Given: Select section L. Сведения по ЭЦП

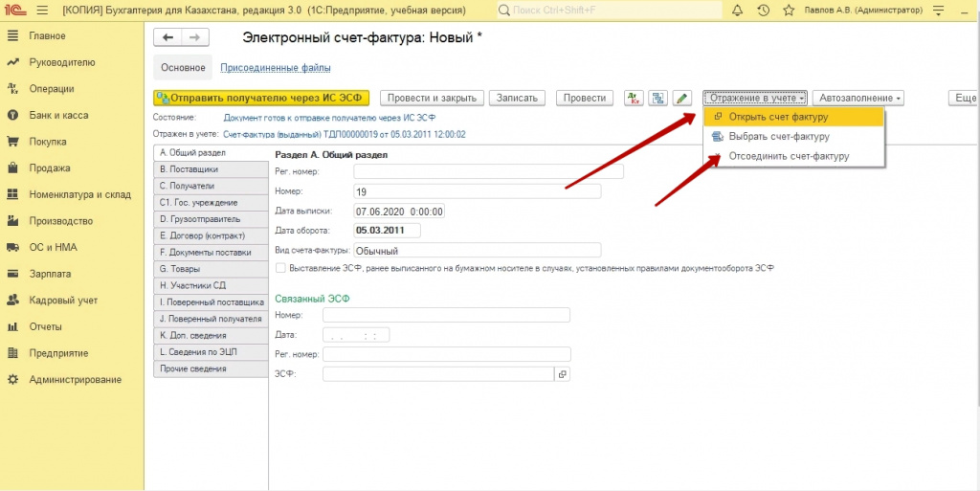Looking at the screenshot, I should [211, 352].
